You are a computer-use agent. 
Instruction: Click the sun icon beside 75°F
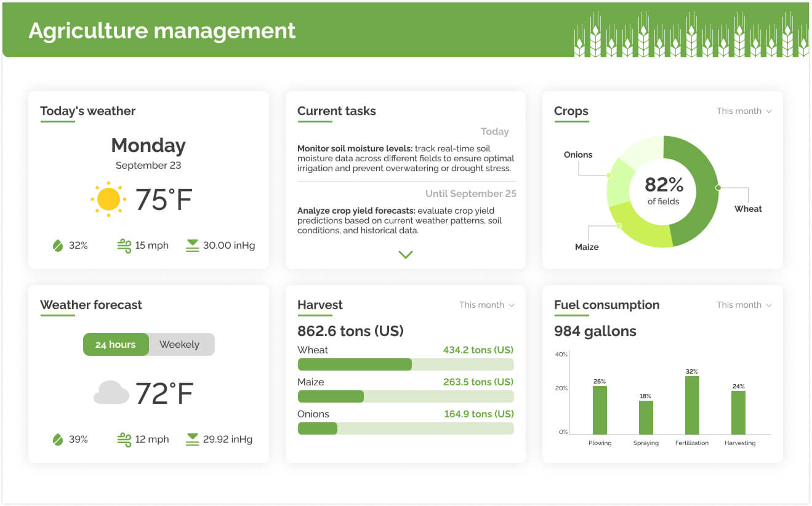108,199
